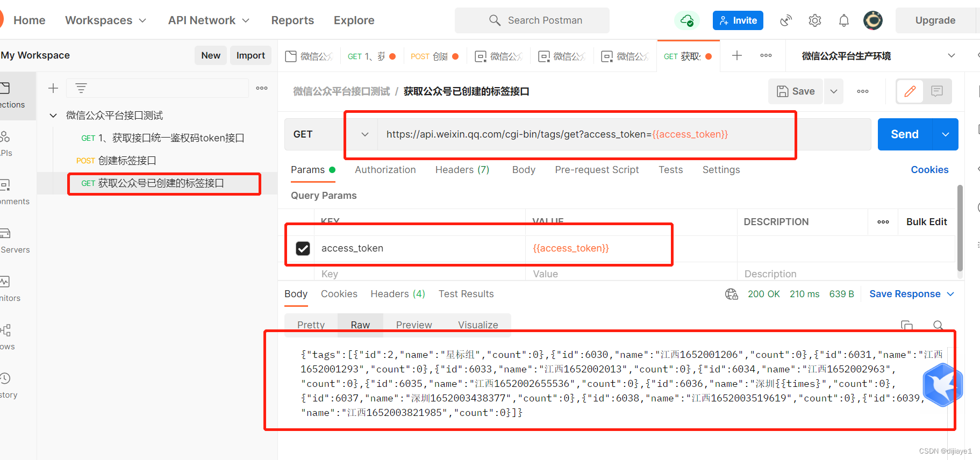
Task: Click Import in My Workspace
Action: coord(251,55)
